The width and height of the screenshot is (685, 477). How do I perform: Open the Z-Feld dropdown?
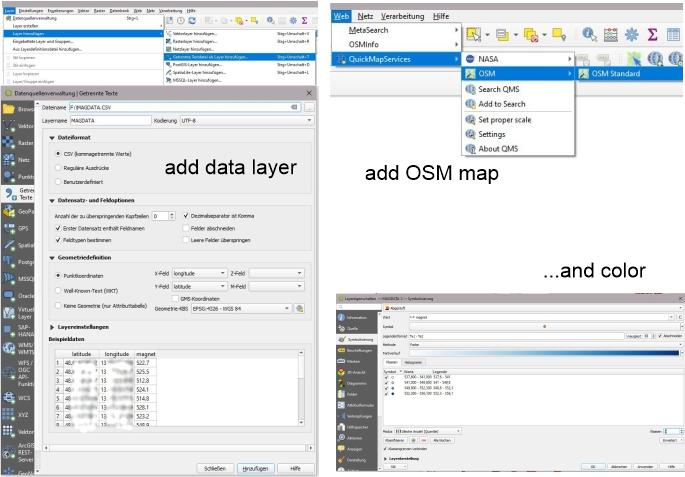[x=277, y=273]
